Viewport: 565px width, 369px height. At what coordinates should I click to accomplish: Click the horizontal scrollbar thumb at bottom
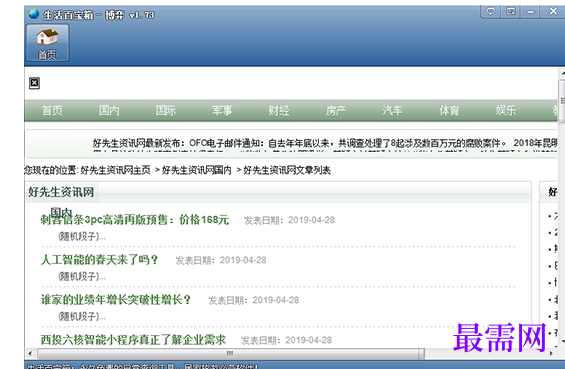point(231,354)
